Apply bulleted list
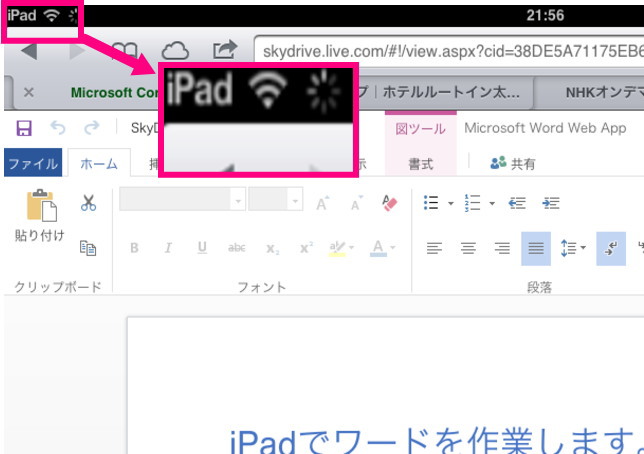This screenshot has width=644, height=454. pos(431,203)
